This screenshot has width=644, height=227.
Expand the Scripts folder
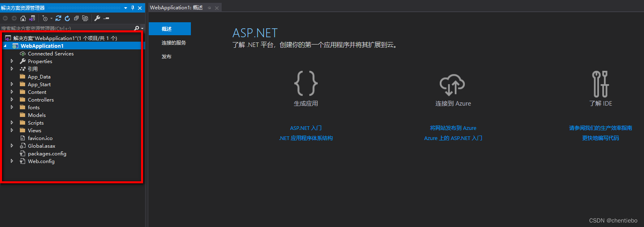12,123
